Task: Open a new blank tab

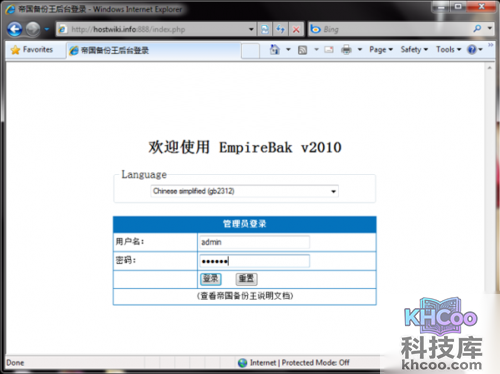Action: pos(250,51)
